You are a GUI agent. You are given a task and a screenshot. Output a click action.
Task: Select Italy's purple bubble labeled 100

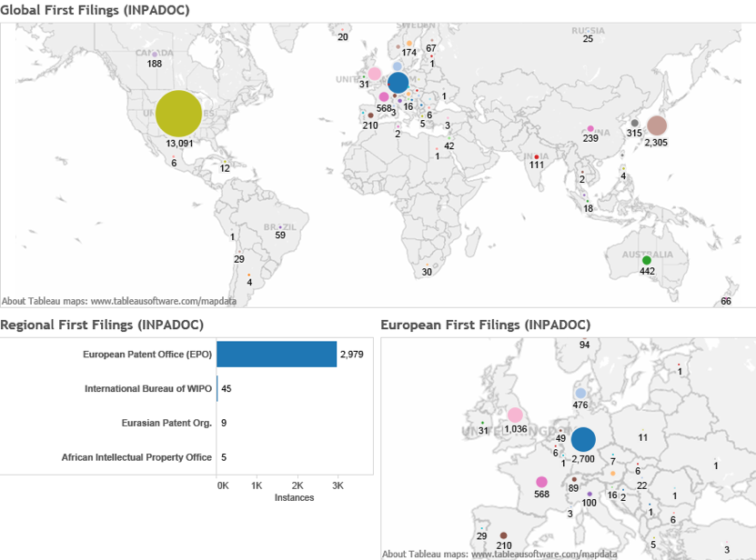click(590, 494)
